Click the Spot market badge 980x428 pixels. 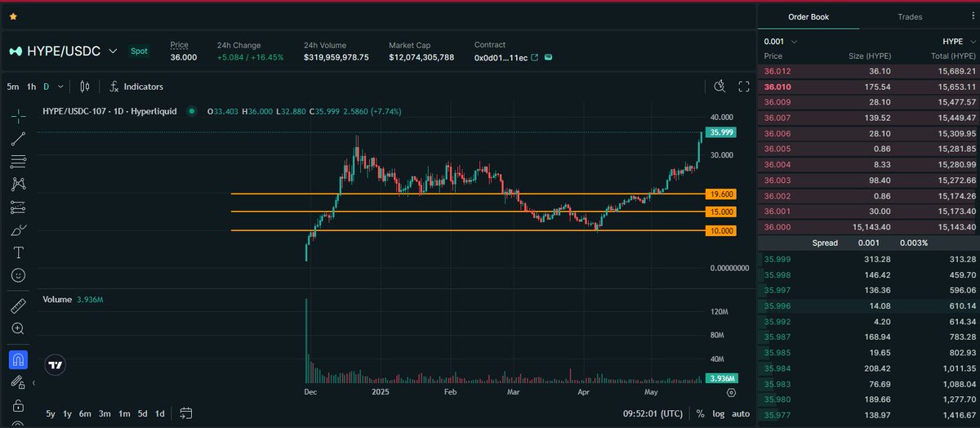[140, 51]
